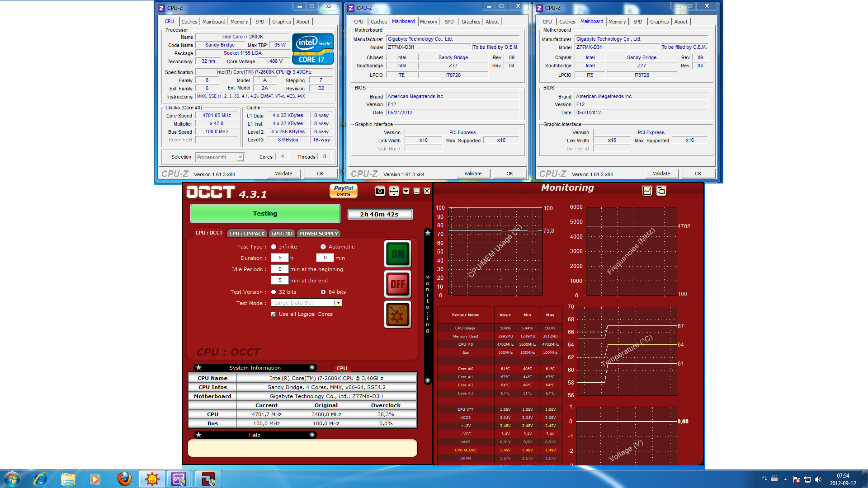This screenshot has height=488, width=868.
Task: Click the monitoring windows layout icon
Action: [x=661, y=191]
